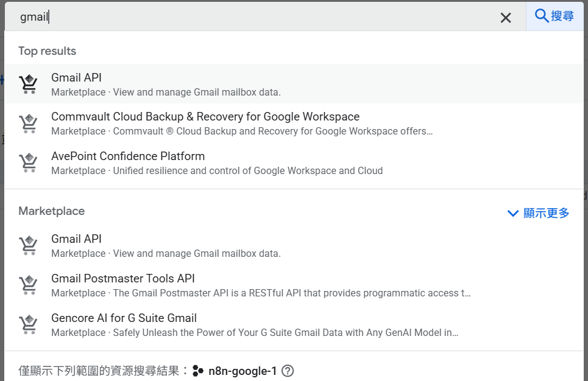Open the top result Gmail API

coord(76,77)
